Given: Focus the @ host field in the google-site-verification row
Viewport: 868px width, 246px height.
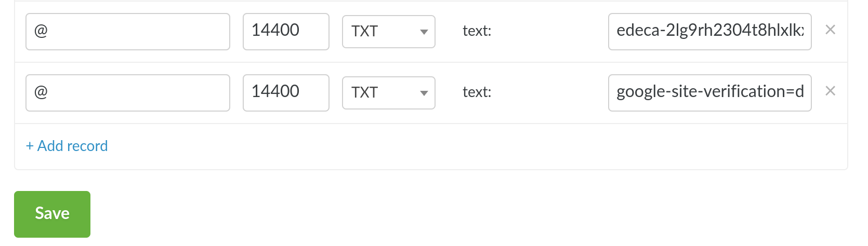Looking at the screenshot, I should pyautogui.click(x=127, y=93).
